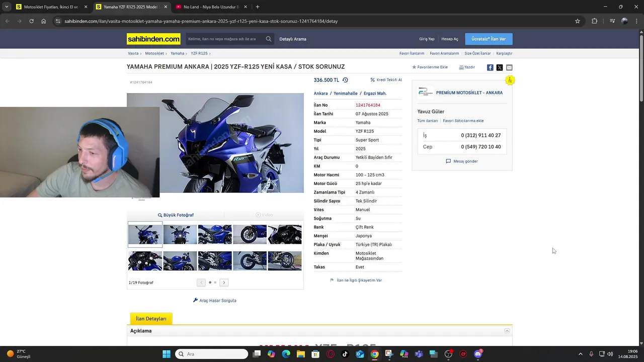Open the tab search dropdown
The width and height of the screenshot is (644, 362).
point(6,7)
